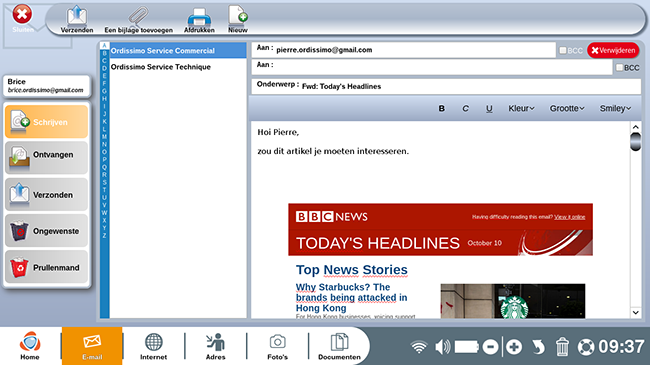The image size is (650, 365).
Task: Click the message body scroll down arrow
Action: coord(635,313)
